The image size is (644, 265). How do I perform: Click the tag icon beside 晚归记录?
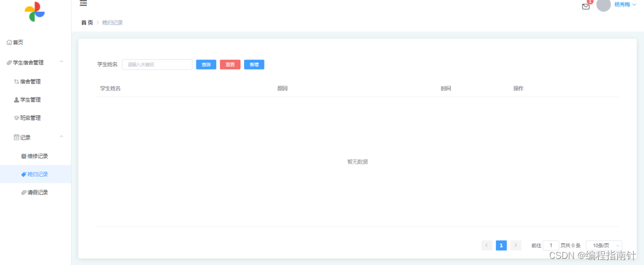[24, 174]
